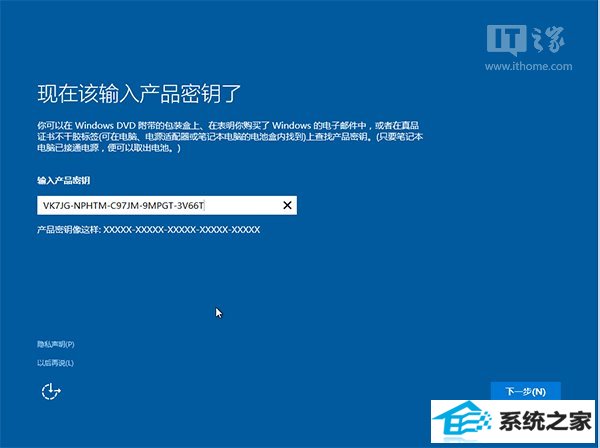Open the Ease of Access icon
Viewport: 600px width, 448px height.
point(51,391)
